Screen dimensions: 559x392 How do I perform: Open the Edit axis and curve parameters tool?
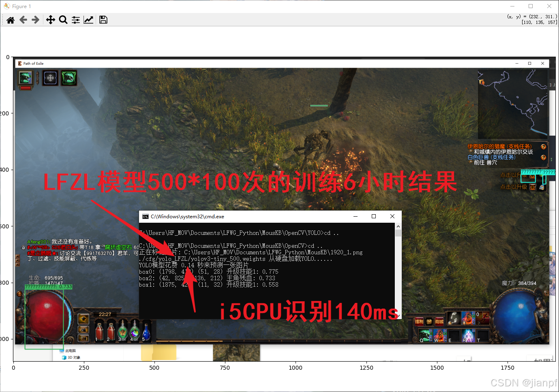pyautogui.click(x=88, y=20)
